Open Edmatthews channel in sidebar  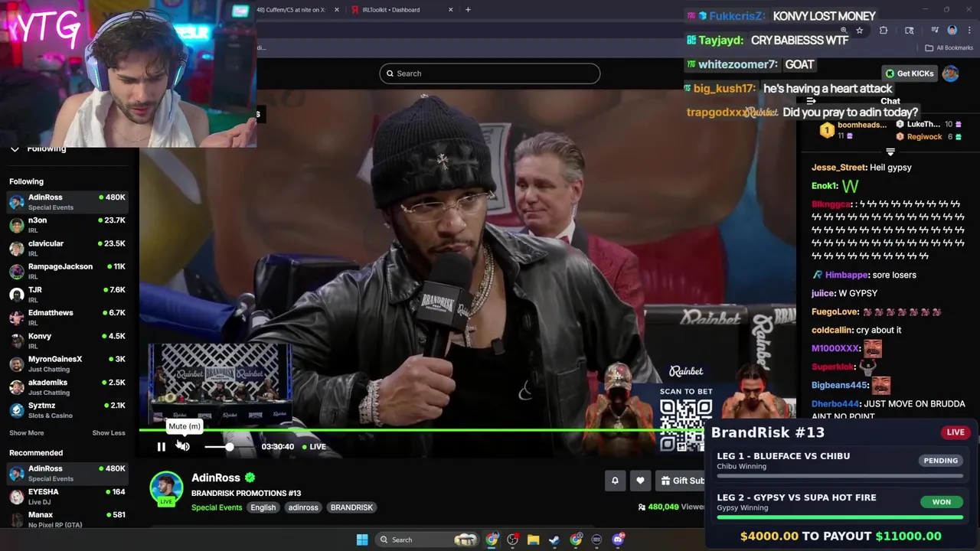coord(67,318)
